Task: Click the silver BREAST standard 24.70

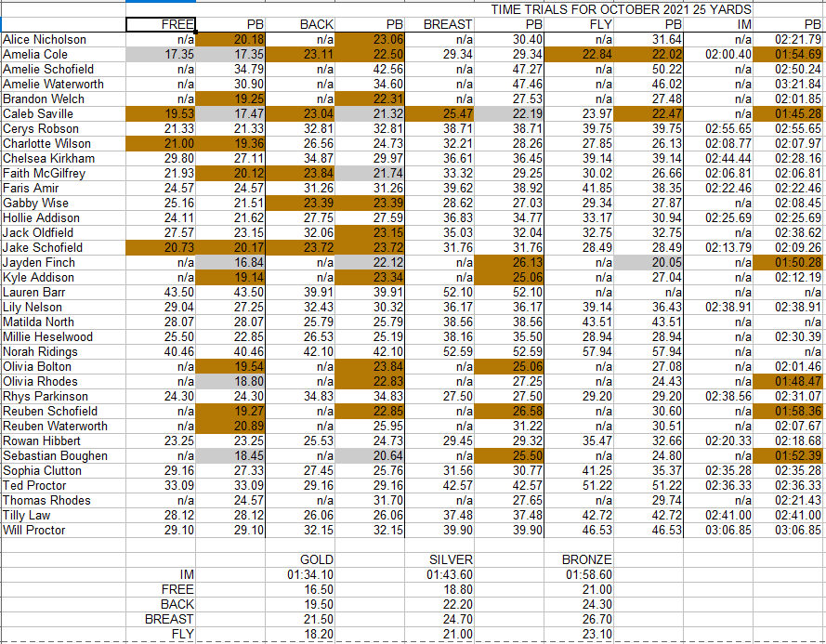Action: pyautogui.click(x=439, y=619)
